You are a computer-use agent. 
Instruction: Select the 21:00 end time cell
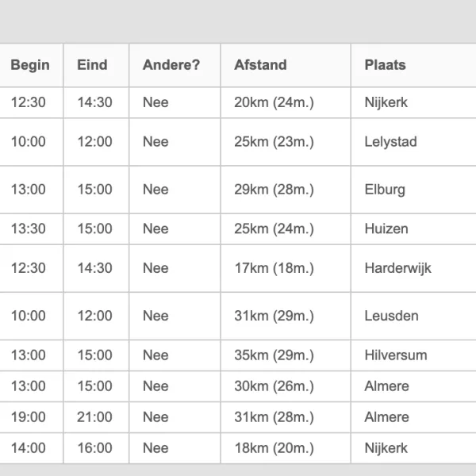pos(96,417)
